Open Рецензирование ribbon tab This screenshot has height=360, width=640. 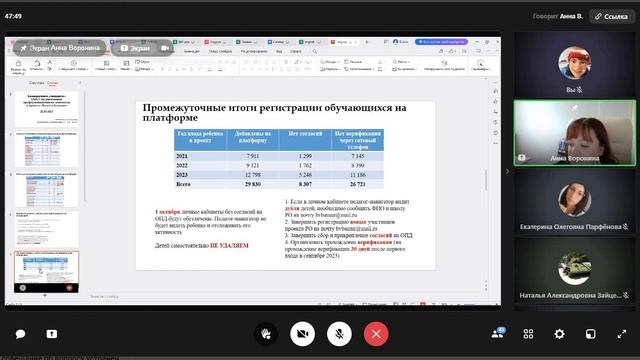253,51
